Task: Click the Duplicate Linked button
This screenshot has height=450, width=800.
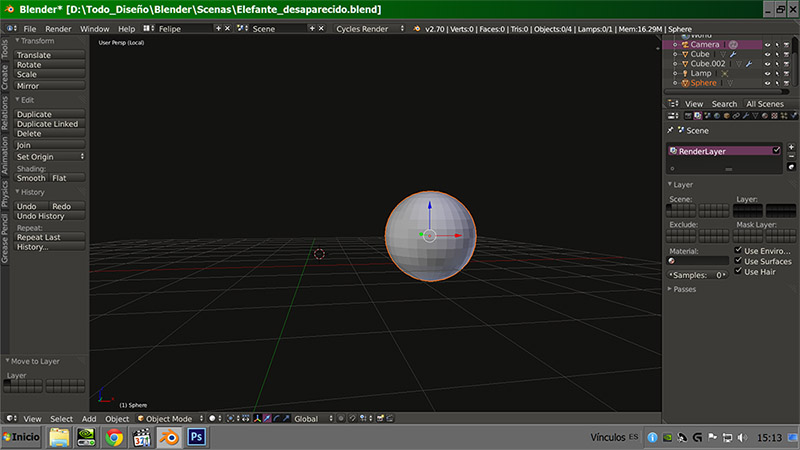Action: tap(49, 123)
